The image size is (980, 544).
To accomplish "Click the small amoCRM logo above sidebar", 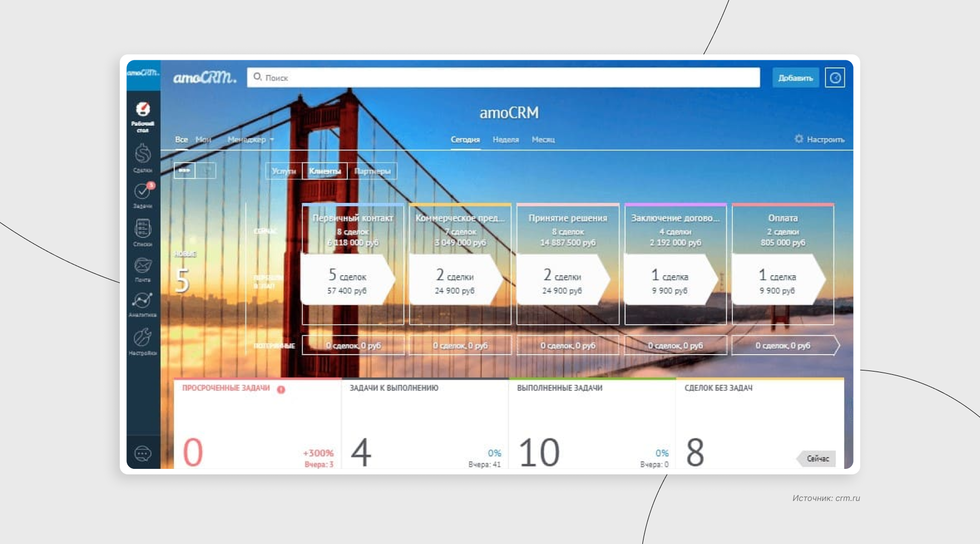I will pyautogui.click(x=143, y=72).
